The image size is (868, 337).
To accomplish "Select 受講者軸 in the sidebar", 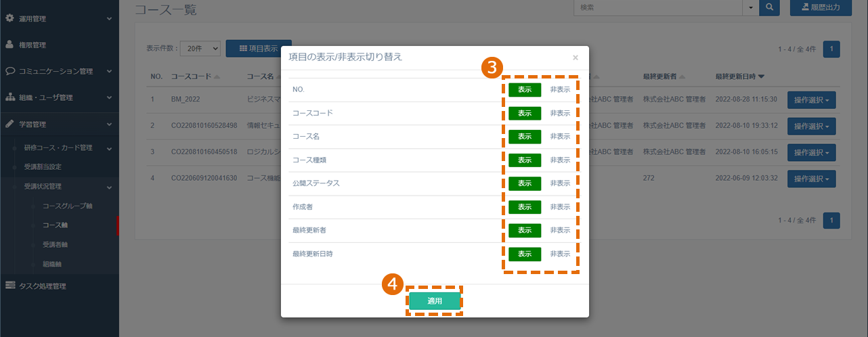I will (x=55, y=244).
